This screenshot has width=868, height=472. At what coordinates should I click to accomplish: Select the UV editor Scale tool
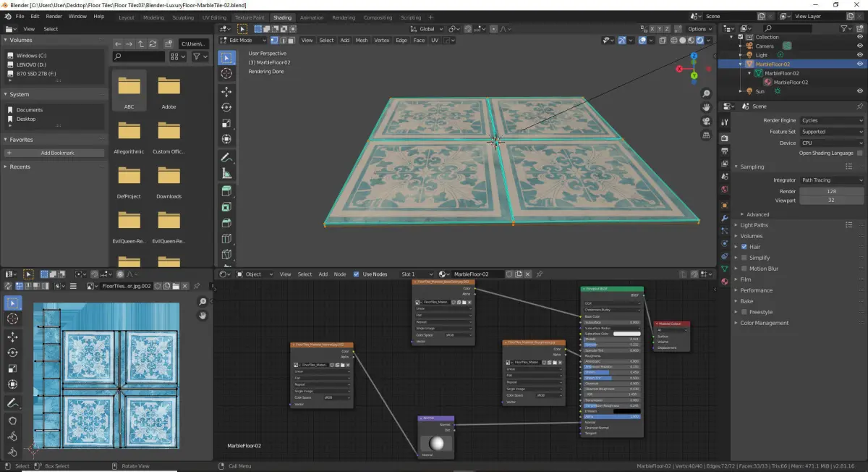[x=12, y=368]
